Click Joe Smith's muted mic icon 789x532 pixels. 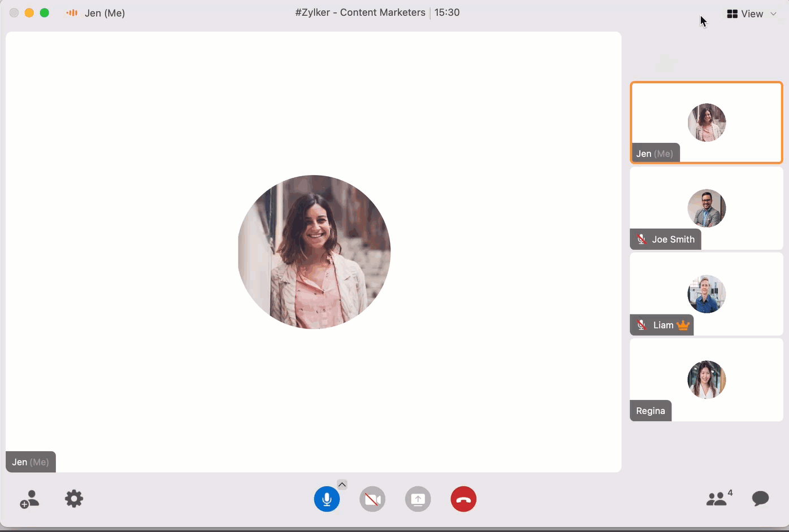point(641,239)
